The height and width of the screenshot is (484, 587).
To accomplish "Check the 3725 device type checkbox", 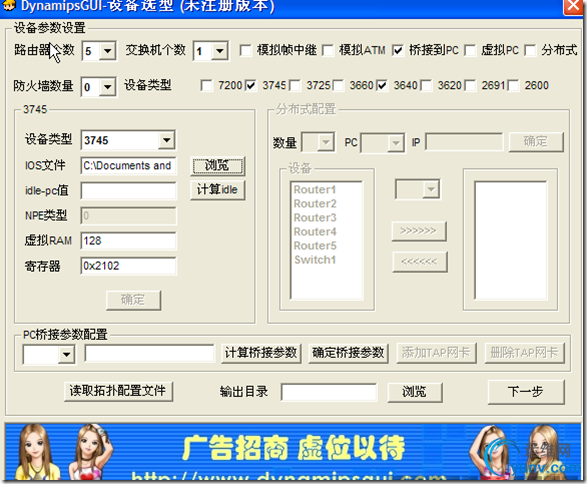I will tap(295, 85).
